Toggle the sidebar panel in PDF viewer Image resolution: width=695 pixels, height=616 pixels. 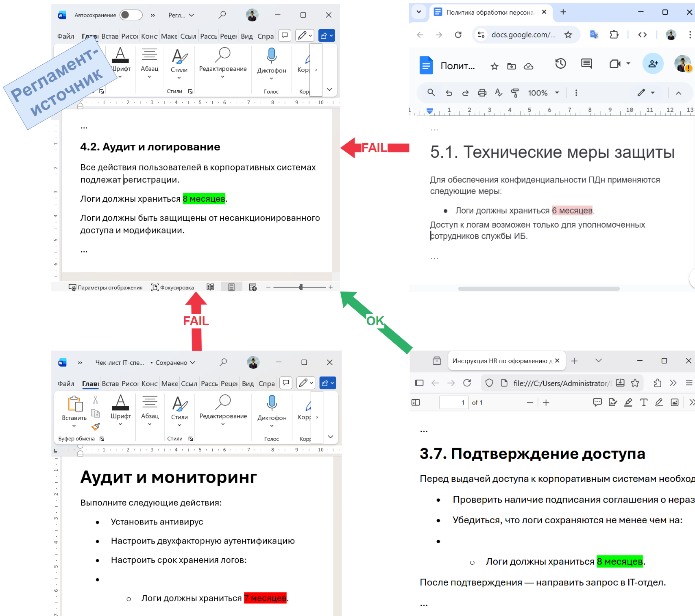416,402
